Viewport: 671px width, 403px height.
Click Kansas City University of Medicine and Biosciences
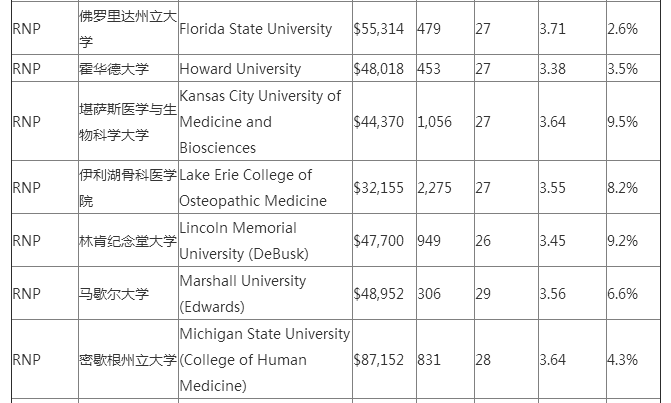[260, 122]
